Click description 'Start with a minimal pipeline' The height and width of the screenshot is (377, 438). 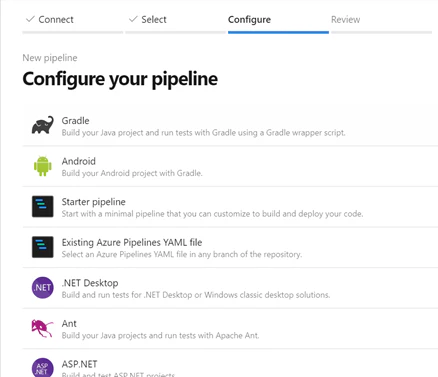[212, 214]
